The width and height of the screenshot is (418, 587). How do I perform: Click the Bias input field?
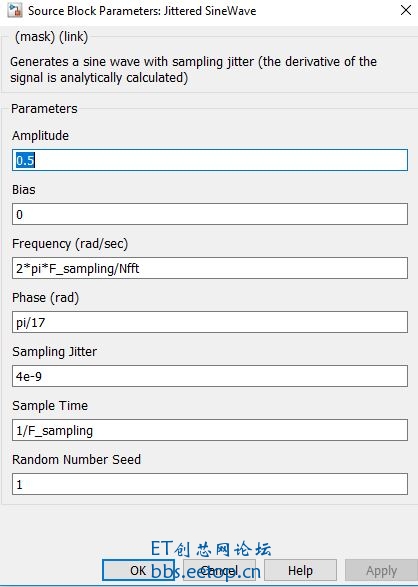pos(210,214)
